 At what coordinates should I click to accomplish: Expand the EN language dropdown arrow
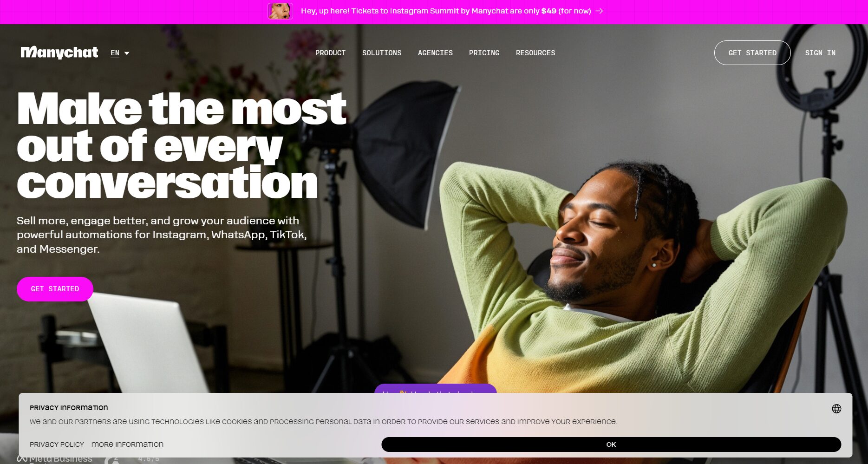click(x=127, y=53)
